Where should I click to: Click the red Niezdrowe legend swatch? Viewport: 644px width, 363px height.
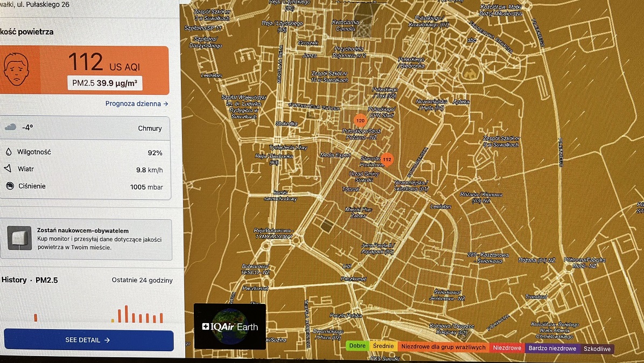(507, 348)
